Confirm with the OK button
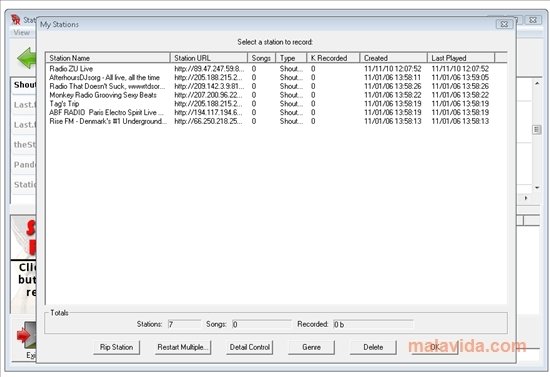This screenshot has height=377, width=550. click(435, 347)
